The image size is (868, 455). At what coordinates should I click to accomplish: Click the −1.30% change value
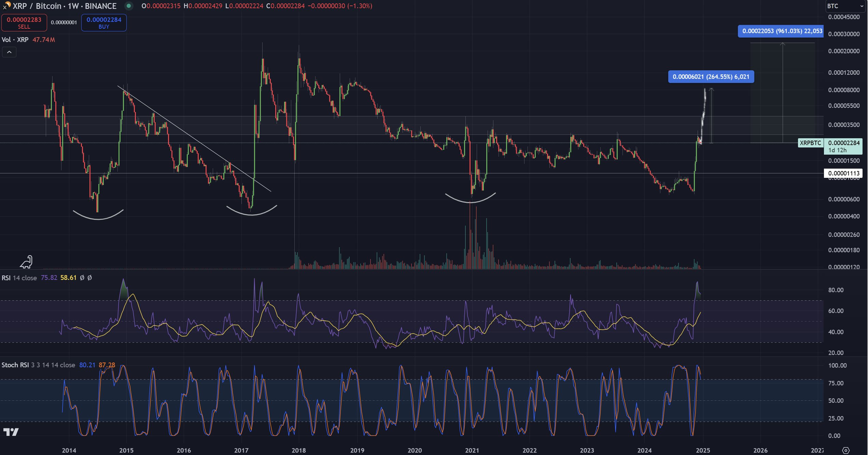pos(360,6)
